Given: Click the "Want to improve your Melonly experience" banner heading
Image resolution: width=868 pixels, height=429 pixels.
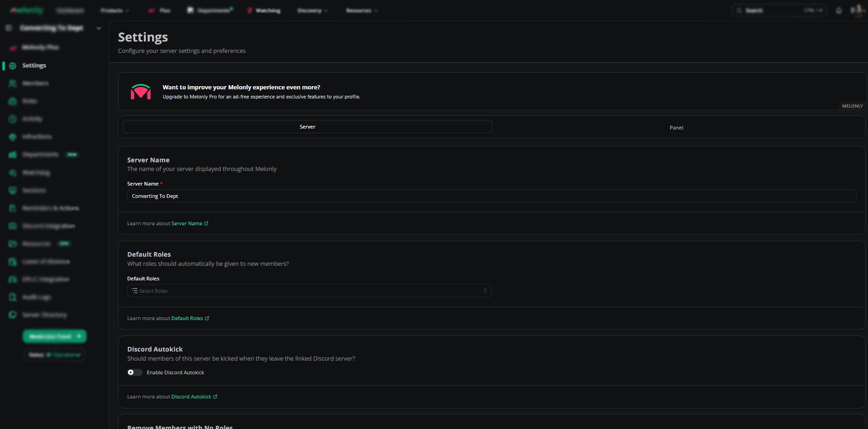Looking at the screenshot, I should [x=241, y=87].
